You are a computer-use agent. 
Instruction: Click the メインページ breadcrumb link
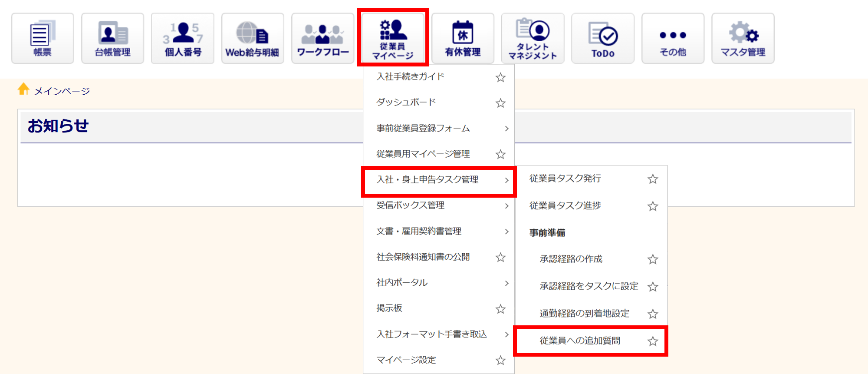point(62,91)
